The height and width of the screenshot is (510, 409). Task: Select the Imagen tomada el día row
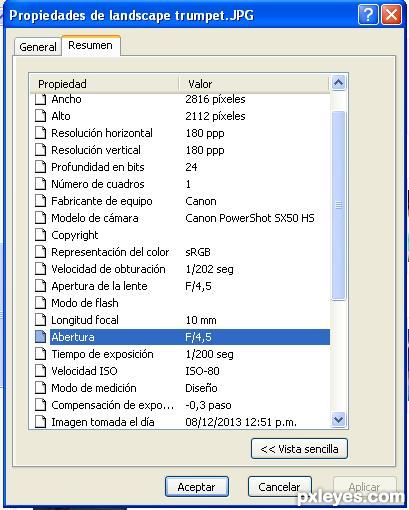click(x=182, y=422)
